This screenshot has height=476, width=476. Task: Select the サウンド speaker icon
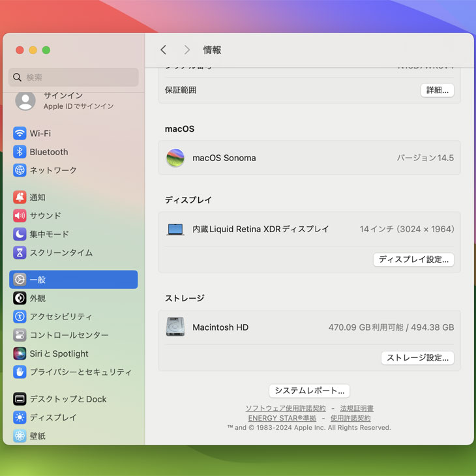(20, 216)
